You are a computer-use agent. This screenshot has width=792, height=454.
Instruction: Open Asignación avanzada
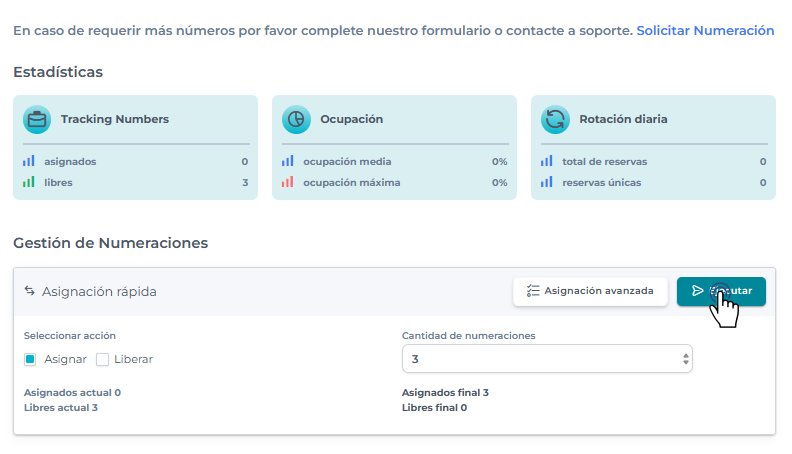[x=590, y=291]
